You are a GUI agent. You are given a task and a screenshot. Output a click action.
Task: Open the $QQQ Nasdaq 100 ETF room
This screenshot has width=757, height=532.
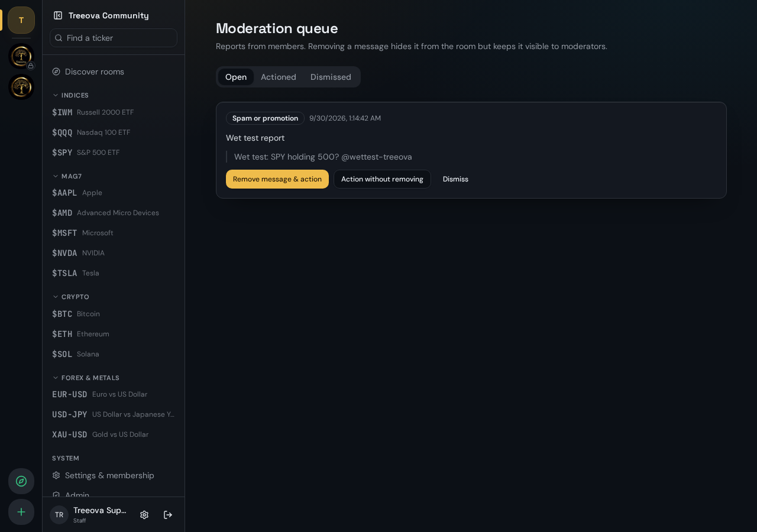(114, 132)
